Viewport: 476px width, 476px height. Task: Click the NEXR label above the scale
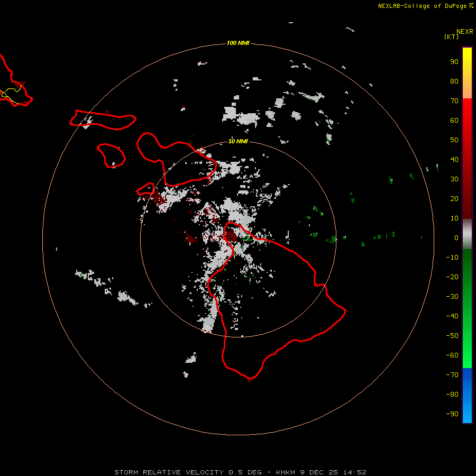point(464,32)
